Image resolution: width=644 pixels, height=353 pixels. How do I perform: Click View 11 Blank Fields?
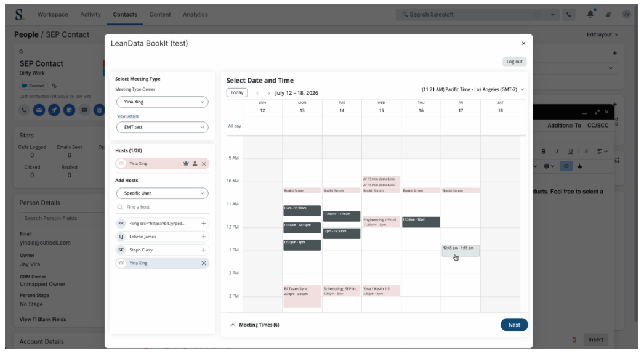click(42, 319)
